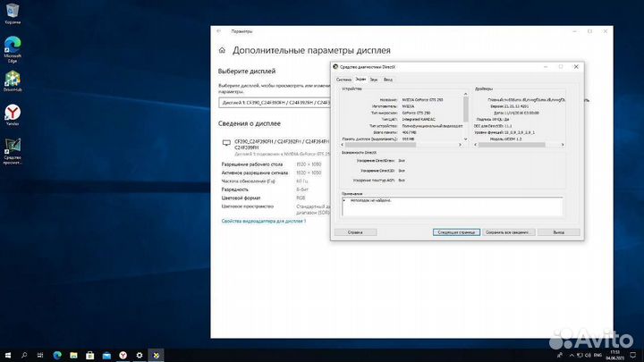Minimize the DirectX diagnostic window
The width and height of the screenshot is (644, 362).
[x=546, y=66]
